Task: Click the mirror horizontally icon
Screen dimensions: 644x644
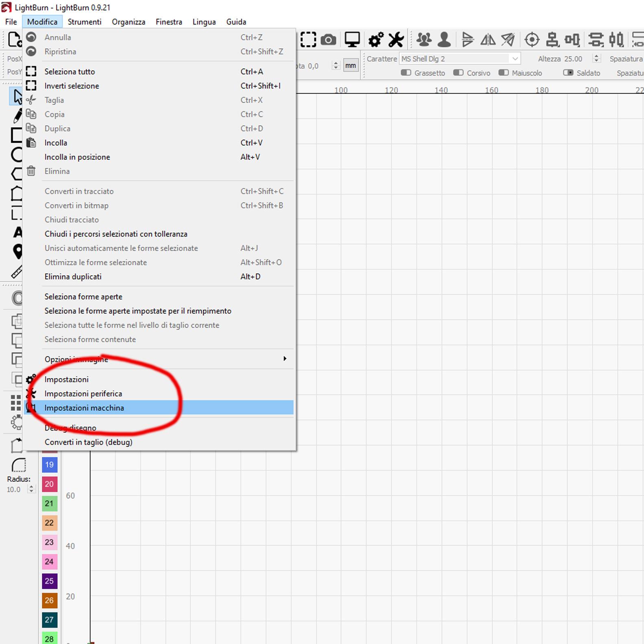Action: (x=488, y=40)
